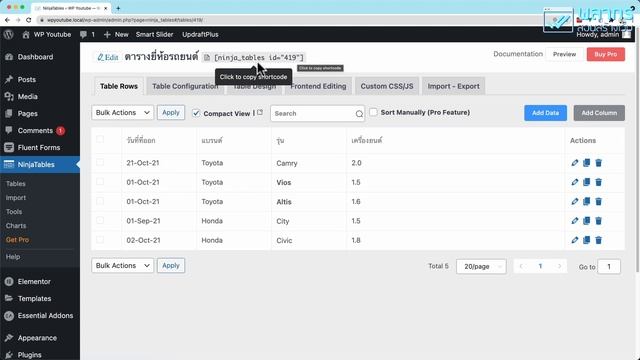Check the select-all rows header checkbox
The width and height of the screenshot is (640, 360).
(100, 139)
